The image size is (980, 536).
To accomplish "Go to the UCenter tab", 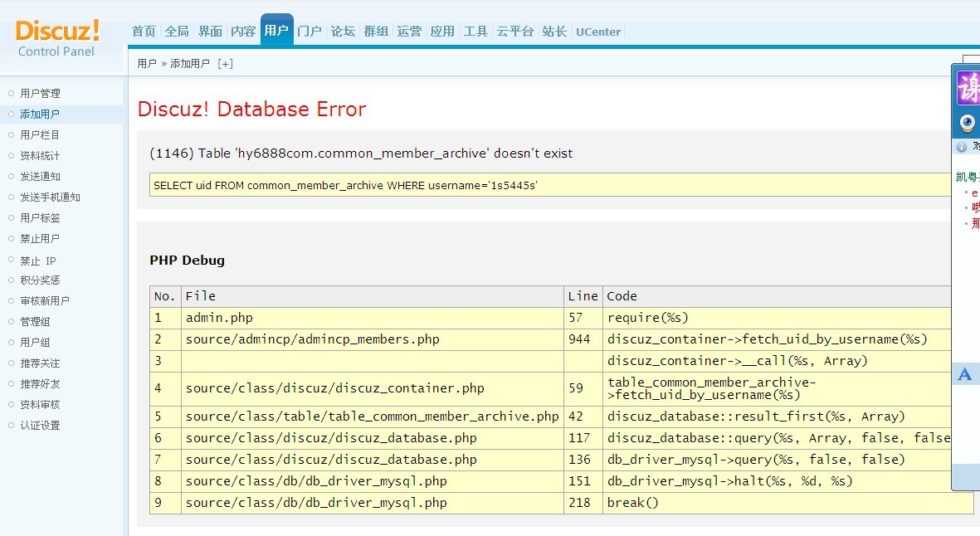I will coord(597,32).
